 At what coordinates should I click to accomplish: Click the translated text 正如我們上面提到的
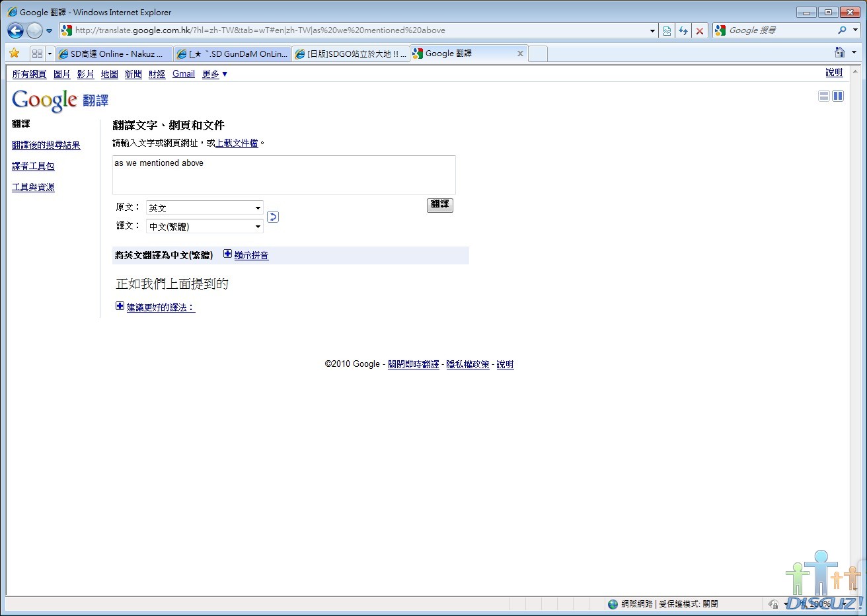[172, 284]
